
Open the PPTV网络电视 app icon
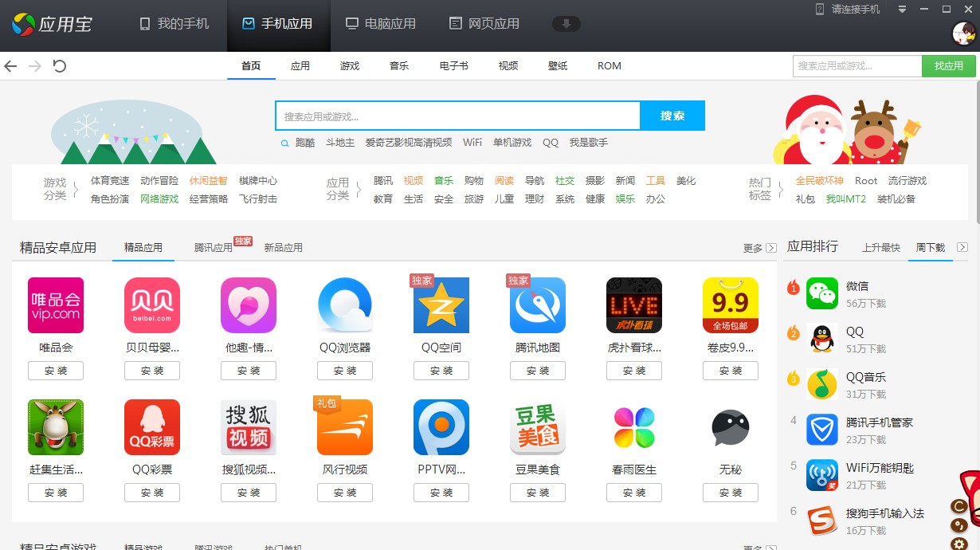(441, 427)
